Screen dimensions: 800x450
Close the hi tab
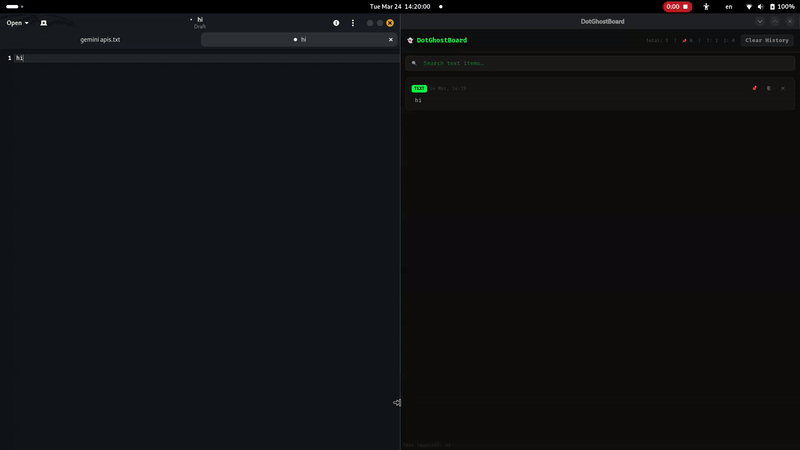391,39
